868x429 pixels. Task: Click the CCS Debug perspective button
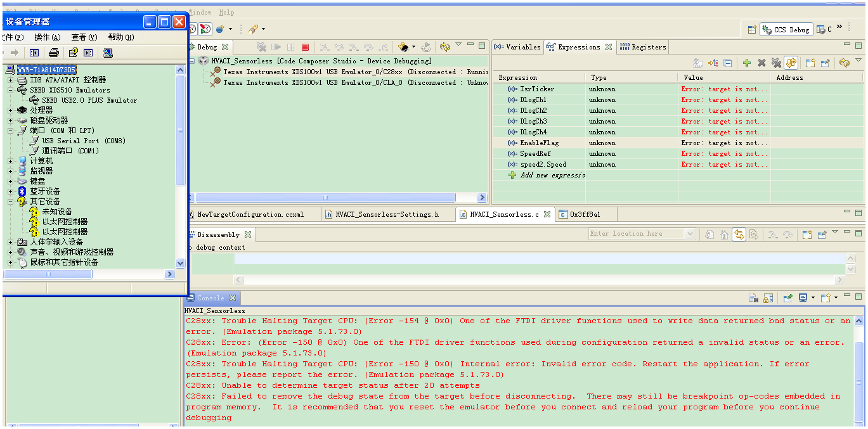point(786,29)
